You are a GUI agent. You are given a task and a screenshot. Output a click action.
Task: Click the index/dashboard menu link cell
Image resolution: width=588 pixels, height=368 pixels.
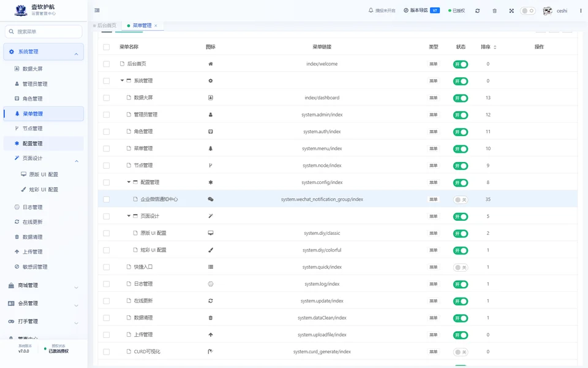pos(322,98)
